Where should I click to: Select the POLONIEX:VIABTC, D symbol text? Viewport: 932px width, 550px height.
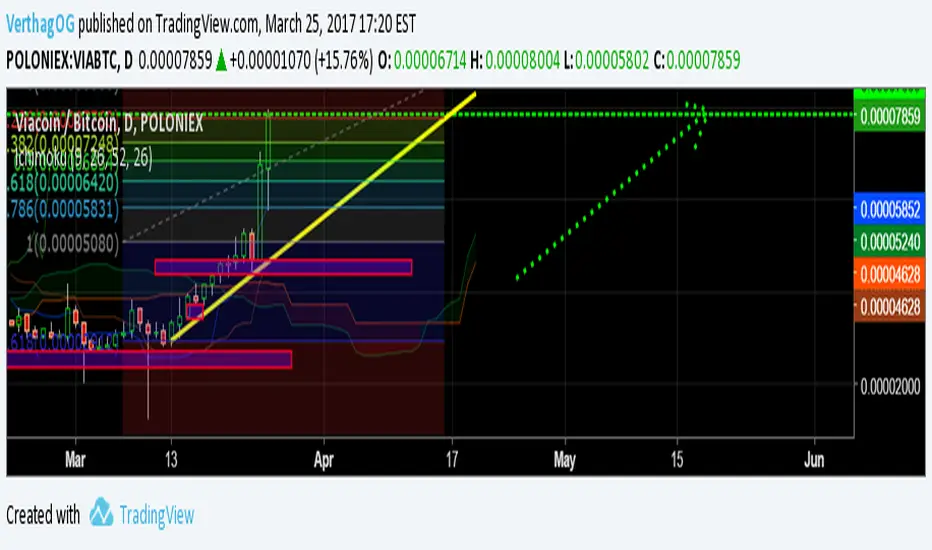pyautogui.click(x=70, y=60)
